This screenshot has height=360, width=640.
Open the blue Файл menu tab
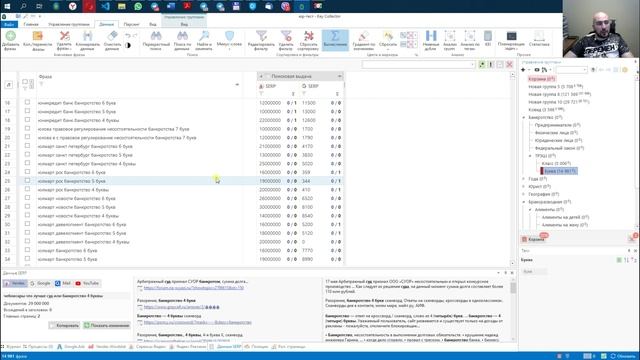(x=9, y=24)
